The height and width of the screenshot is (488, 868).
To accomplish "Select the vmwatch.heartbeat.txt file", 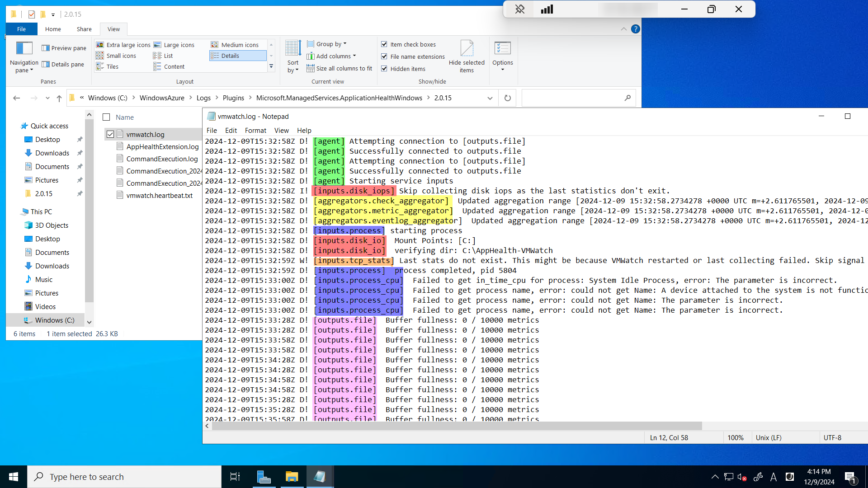I will [x=159, y=195].
